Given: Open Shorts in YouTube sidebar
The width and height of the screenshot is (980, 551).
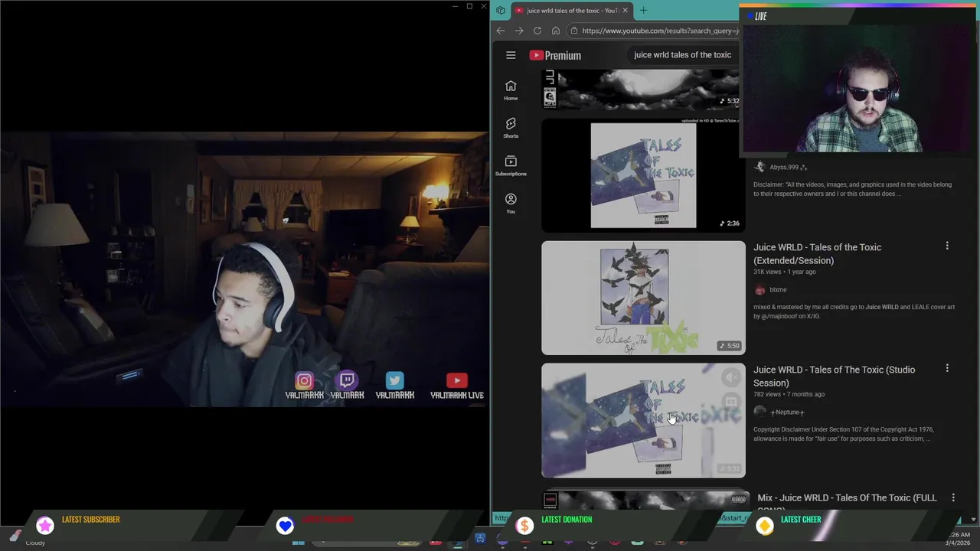Looking at the screenshot, I should (511, 128).
